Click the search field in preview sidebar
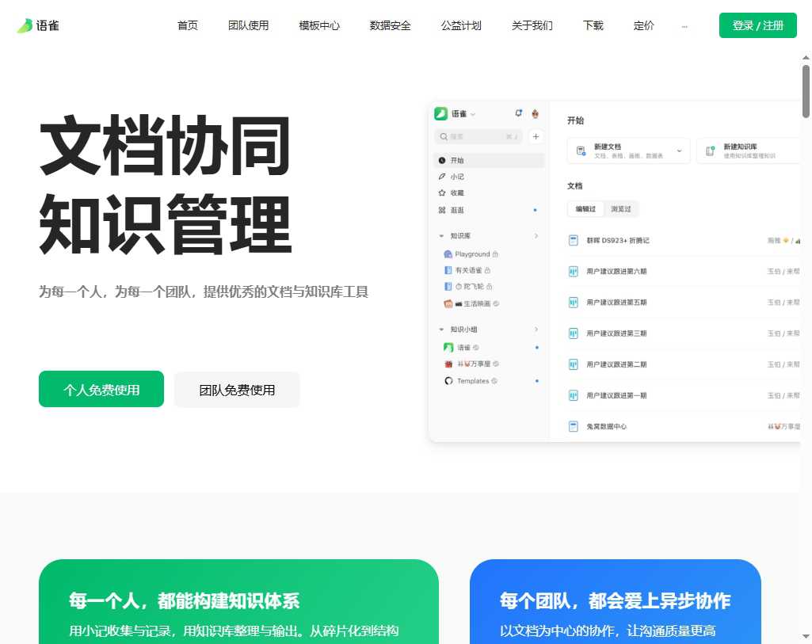Image resolution: width=812 pixels, height=644 pixels. point(478,137)
